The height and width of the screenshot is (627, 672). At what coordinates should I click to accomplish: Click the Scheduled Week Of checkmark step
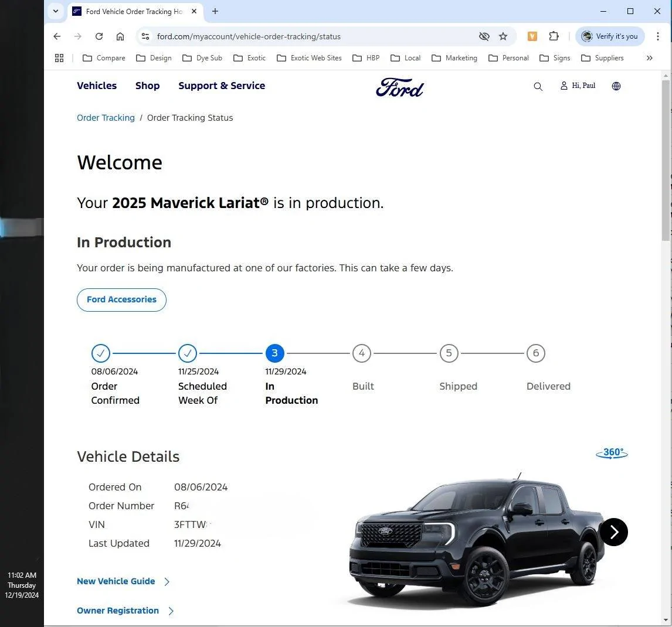[188, 353]
